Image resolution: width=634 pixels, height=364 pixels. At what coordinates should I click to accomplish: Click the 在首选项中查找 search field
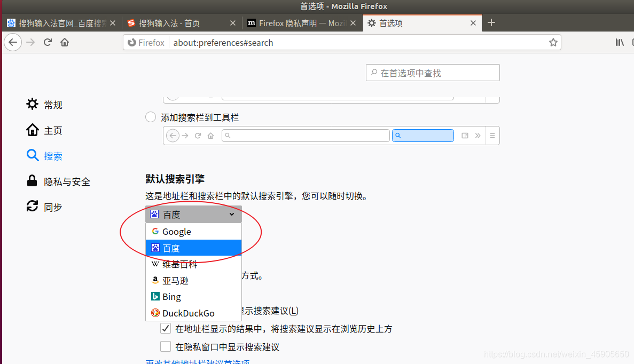click(433, 73)
